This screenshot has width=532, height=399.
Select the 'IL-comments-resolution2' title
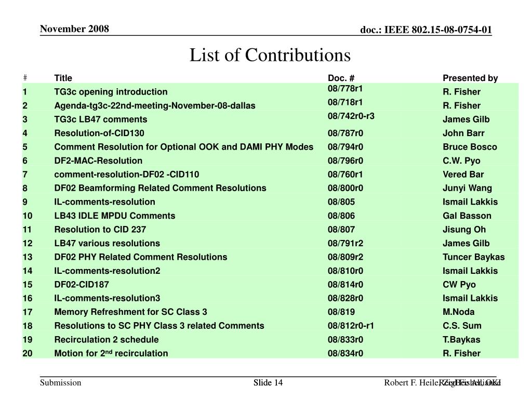pyautogui.click(x=107, y=271)
